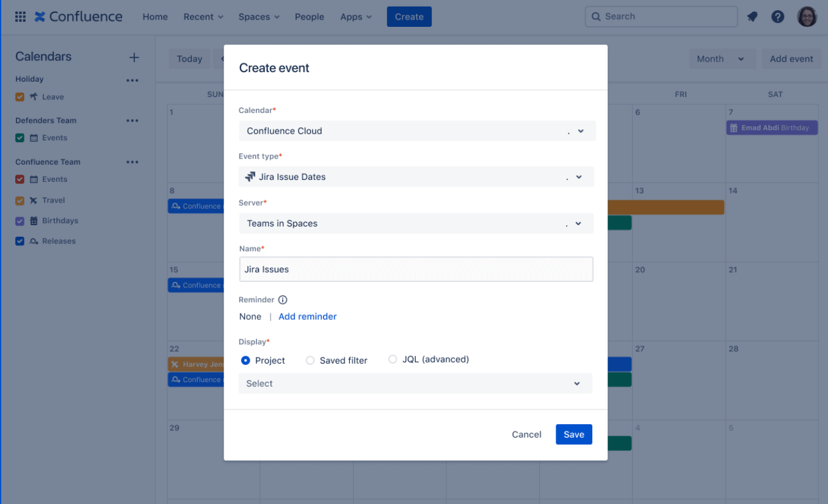The width and height of the screenshot is (828, 504).
Task: Save the new event
Action: click(x=574, y=434)
